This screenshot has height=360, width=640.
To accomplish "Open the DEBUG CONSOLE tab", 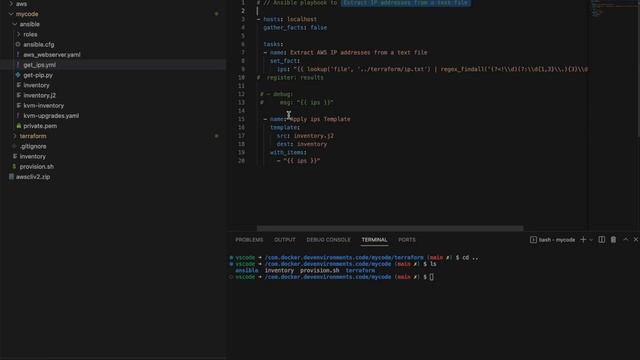I will point(328,240).
